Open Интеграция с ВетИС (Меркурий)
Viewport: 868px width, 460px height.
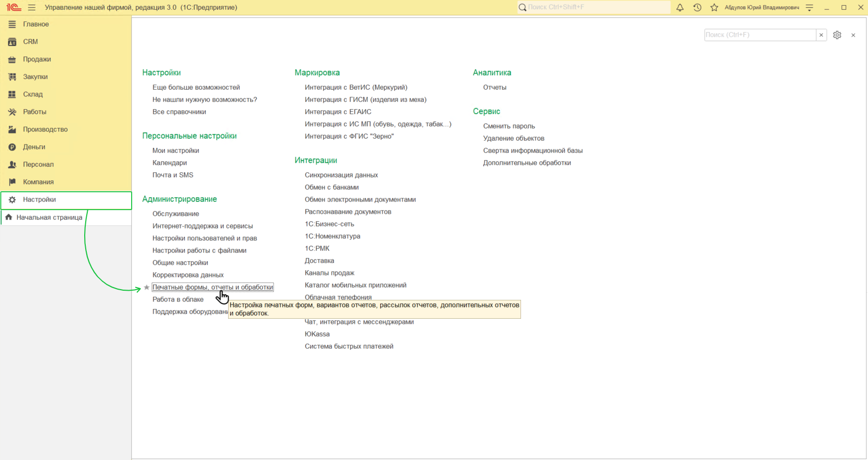coord(356,87)
